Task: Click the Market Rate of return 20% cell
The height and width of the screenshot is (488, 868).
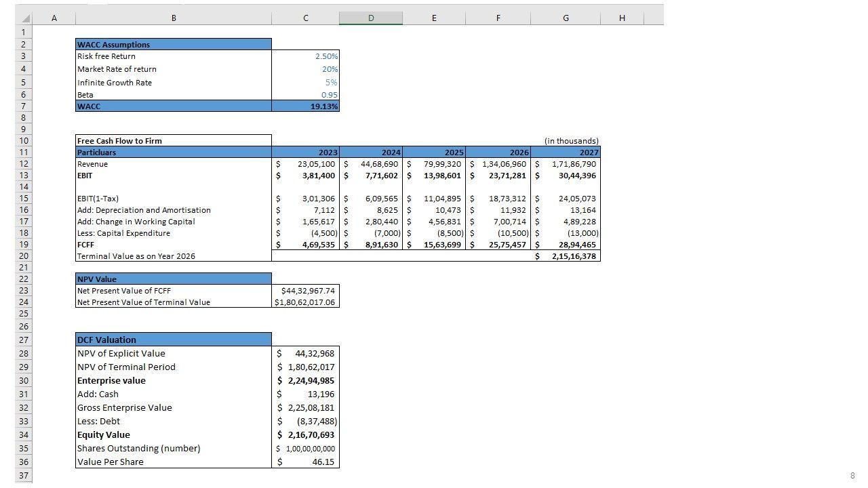Action: coord(306,69)
